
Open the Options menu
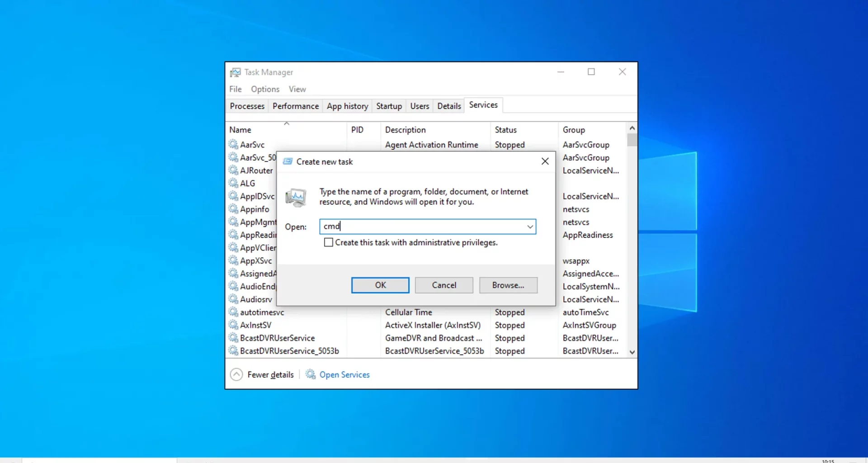pyautogui.click(x=265, y=89)
